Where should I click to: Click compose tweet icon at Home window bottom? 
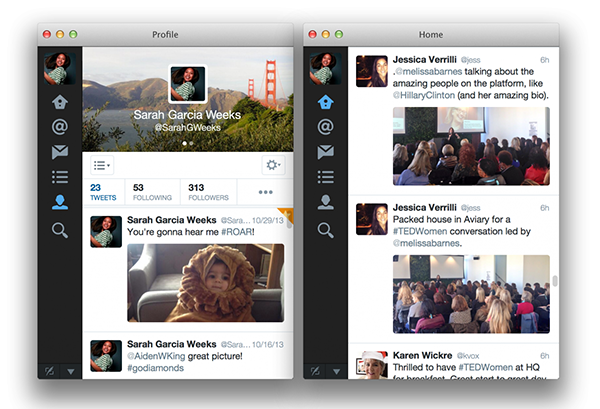point(315,371)
